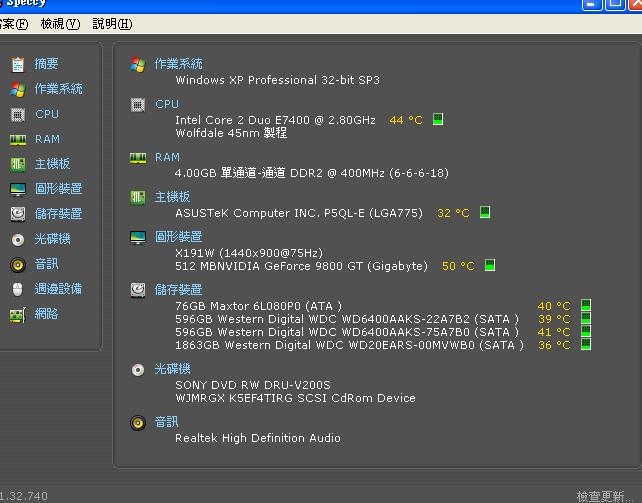Click the green indicator beside 39 °C drive
Image resolution: width=642 pixels, height=503 pixels.
tap(586, 318)
